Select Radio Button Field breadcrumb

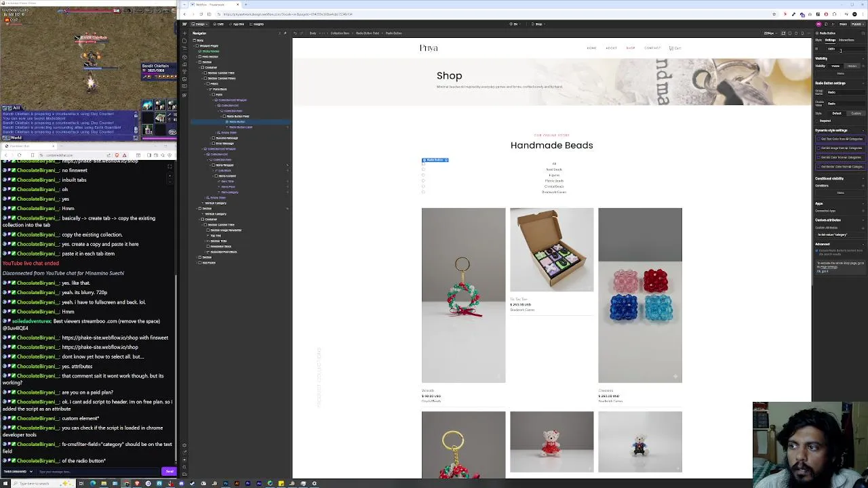coord(367,33)
